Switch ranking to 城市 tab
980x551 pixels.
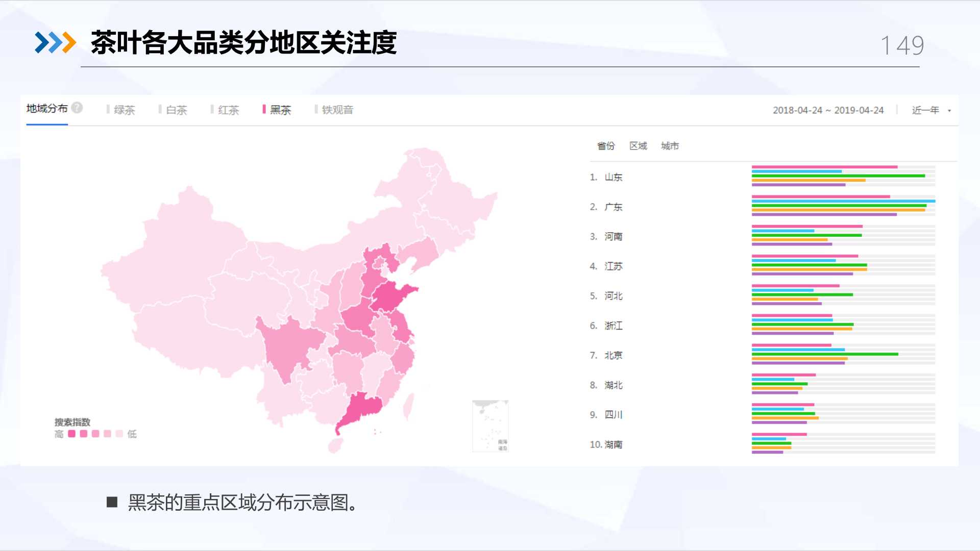[670, 146]
